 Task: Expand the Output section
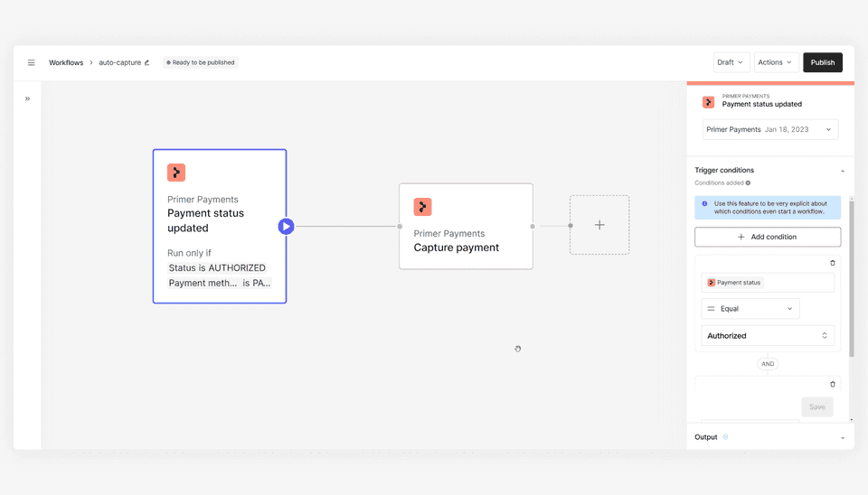[x=843, y=437]
